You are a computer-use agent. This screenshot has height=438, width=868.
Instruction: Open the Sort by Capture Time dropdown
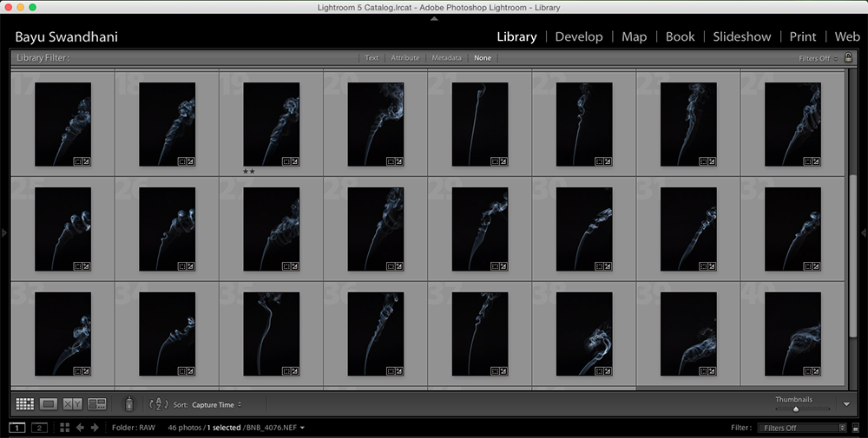click(x=216, y=405)
